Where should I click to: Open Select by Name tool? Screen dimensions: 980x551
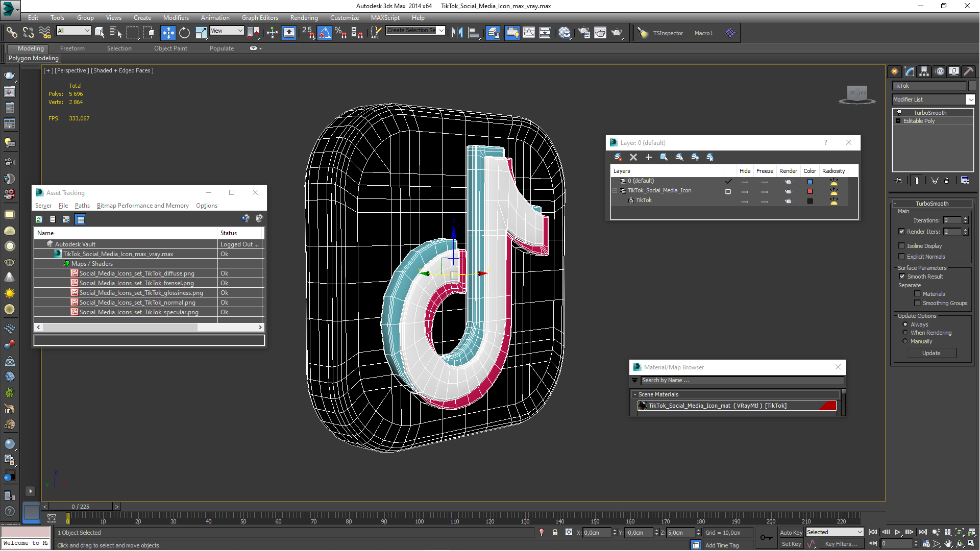116,33
